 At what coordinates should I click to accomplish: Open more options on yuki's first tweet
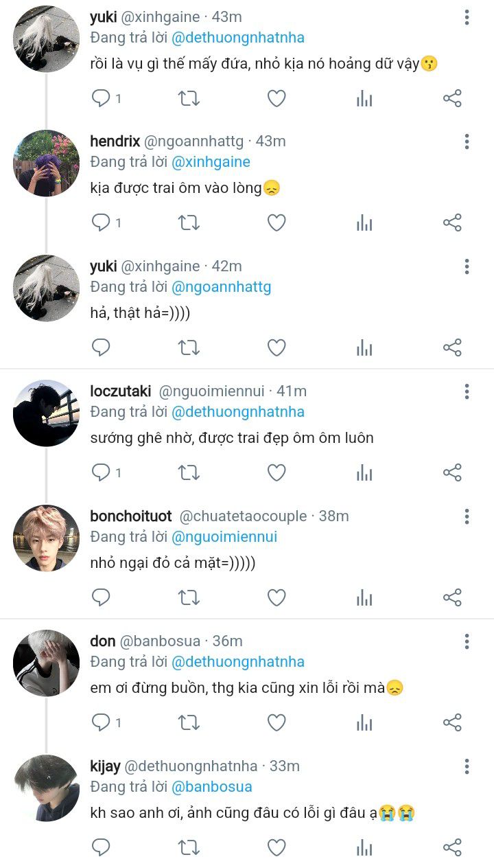coord(467,17)
